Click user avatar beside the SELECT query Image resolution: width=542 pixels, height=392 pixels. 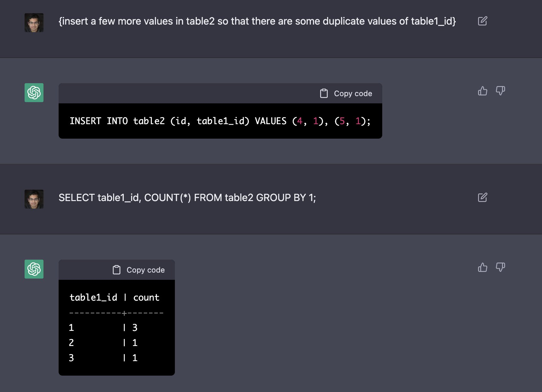34,199
